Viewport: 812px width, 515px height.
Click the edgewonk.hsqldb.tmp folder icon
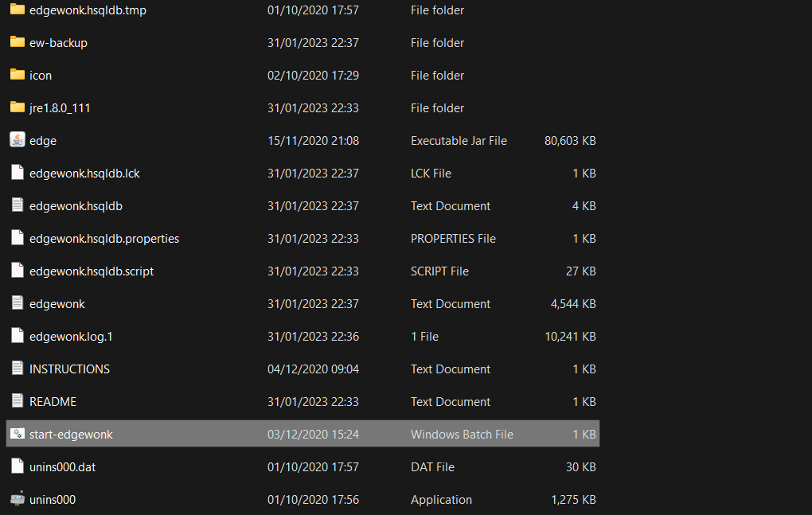(x=18, y=10)
